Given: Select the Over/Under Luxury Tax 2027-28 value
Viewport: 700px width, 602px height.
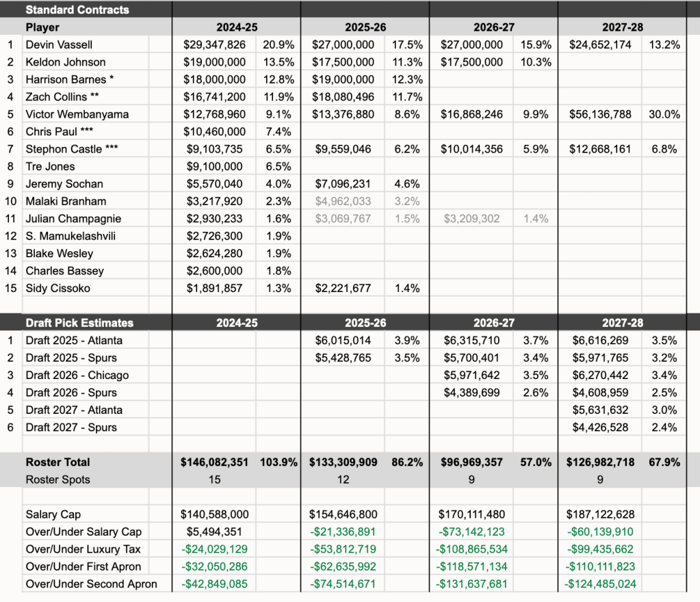Looking at the screenshot, I should pos(600,549).
